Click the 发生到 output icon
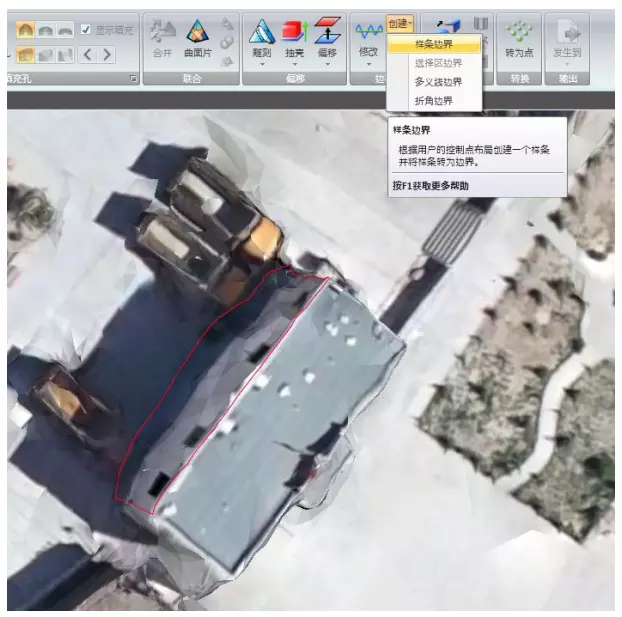 [568, 32]
